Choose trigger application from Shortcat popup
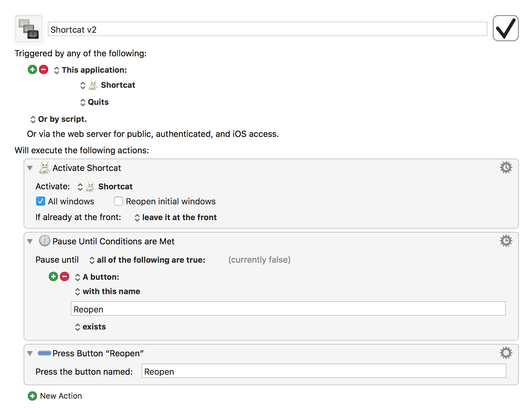 point(108,85)
